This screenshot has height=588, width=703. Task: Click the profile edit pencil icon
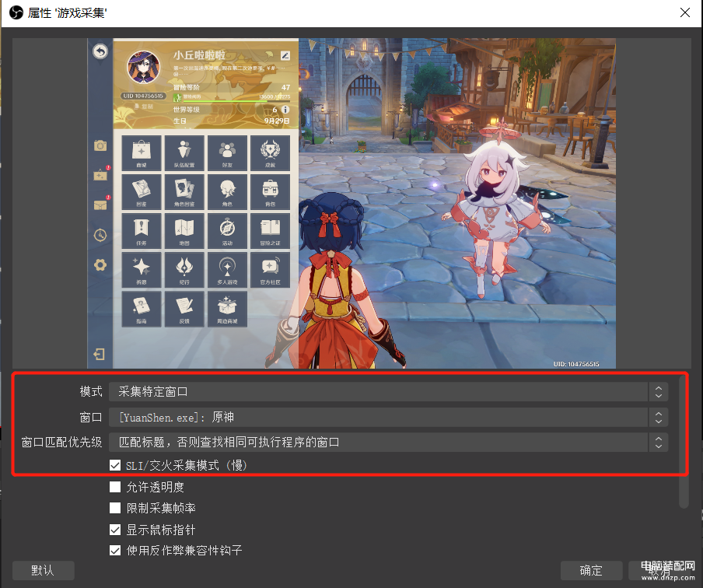(285, 56)
